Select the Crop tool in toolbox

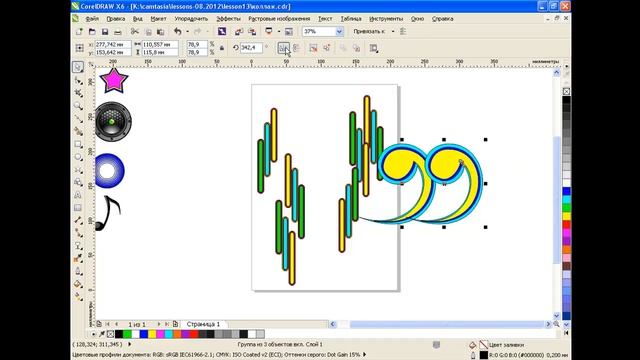coord(78,93)
